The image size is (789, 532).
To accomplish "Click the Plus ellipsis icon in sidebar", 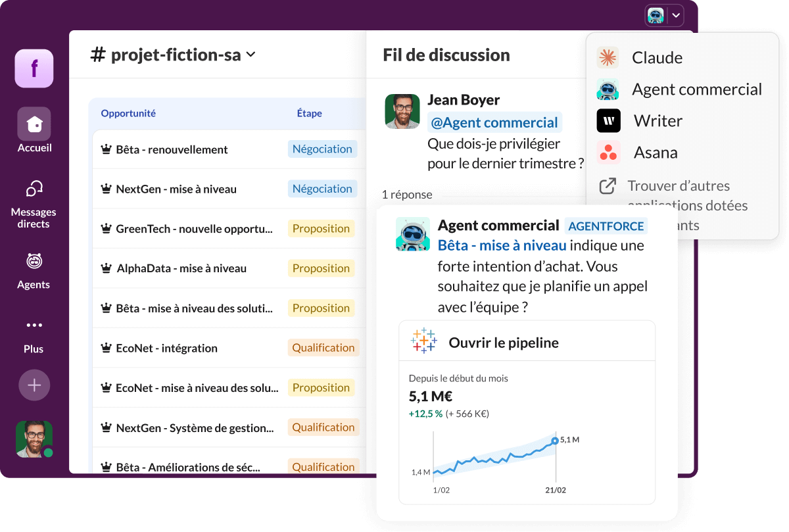I will [x=34, y=324].
